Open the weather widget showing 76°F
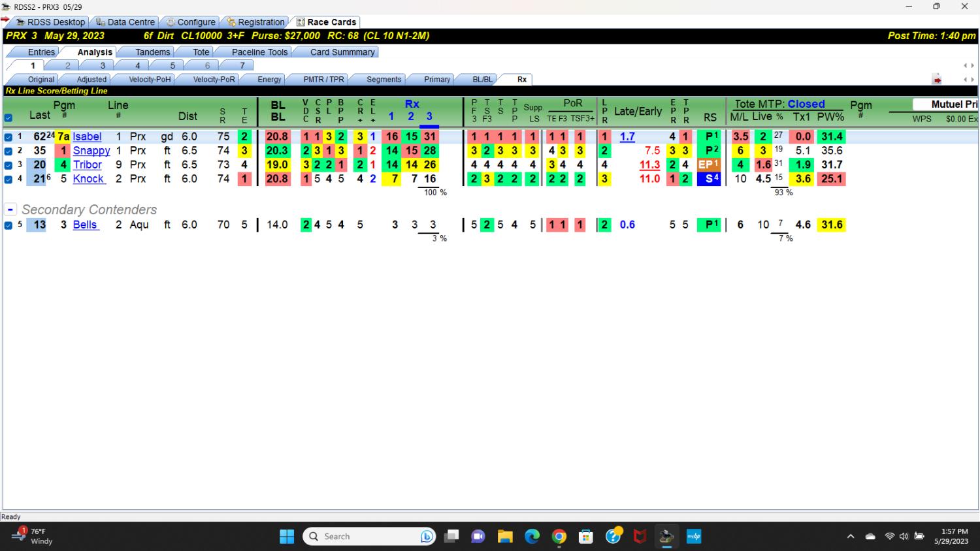The width and height of the screenshot is (980, 551). [33, 536]
